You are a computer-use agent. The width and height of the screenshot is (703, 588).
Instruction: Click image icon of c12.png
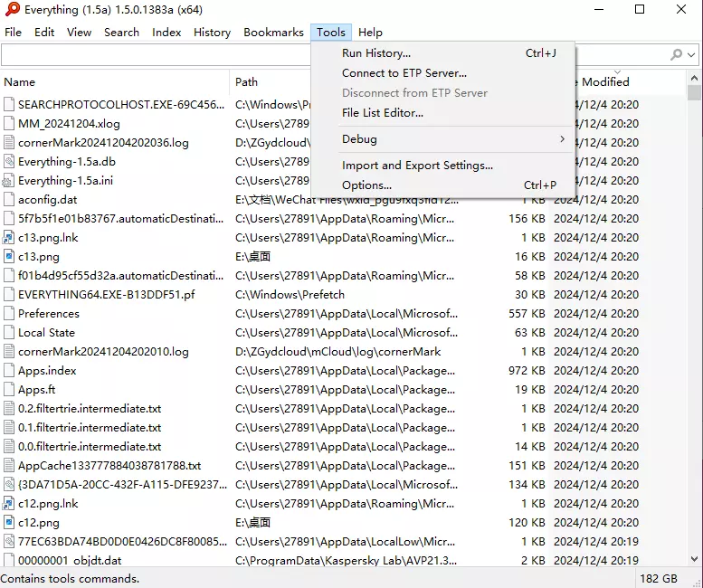click(8, 523)
